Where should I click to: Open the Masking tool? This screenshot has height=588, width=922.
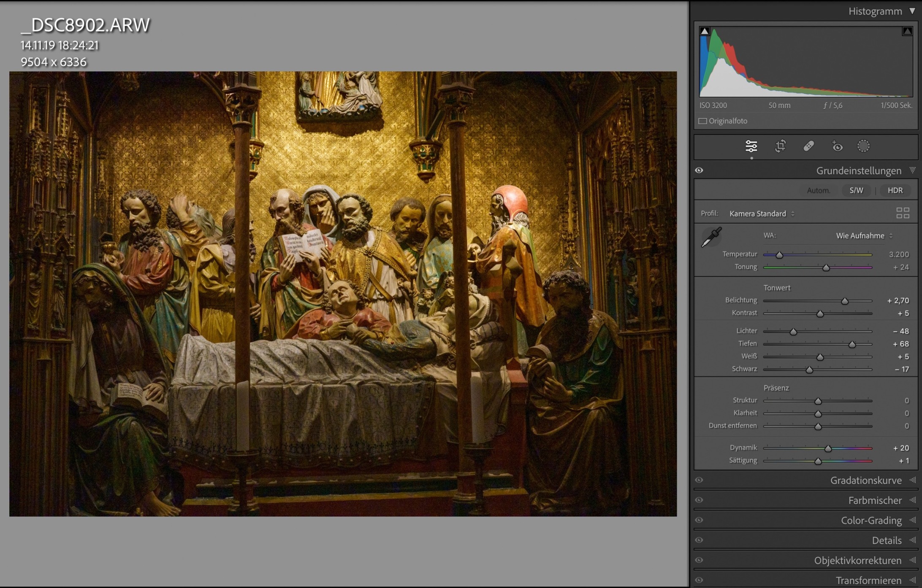click(863, 146)
